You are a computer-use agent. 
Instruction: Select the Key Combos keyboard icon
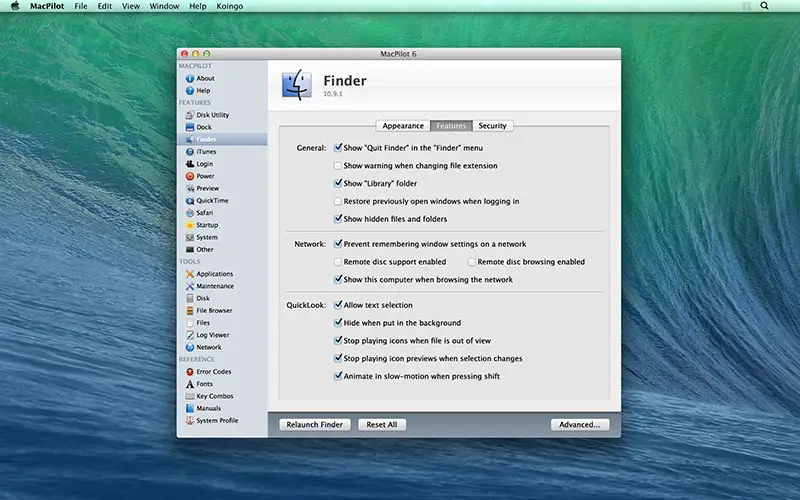pyautogui.click(x=190, y=396)
